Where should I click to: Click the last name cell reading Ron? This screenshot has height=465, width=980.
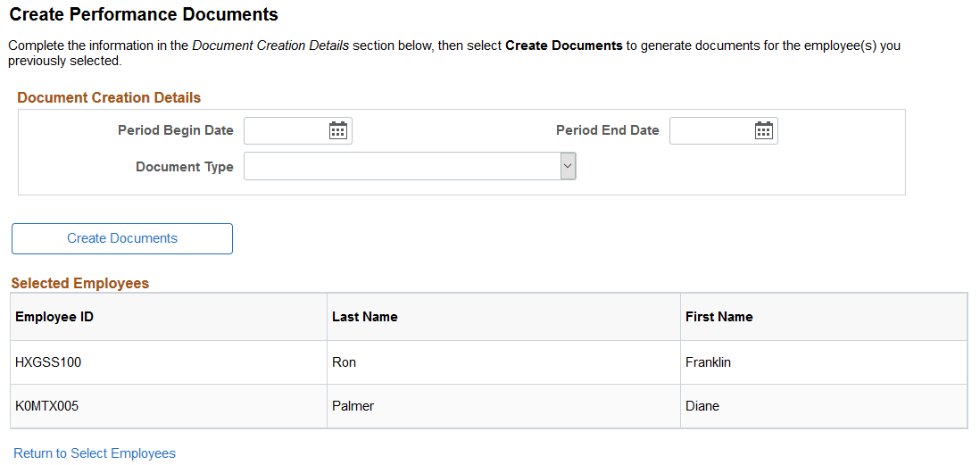click(345, 362)
